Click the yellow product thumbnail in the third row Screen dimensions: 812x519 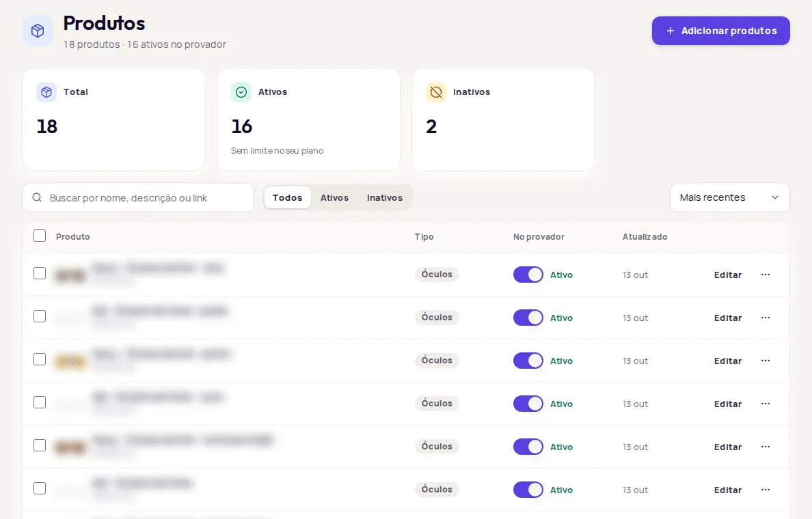click(x=70, y=361)
